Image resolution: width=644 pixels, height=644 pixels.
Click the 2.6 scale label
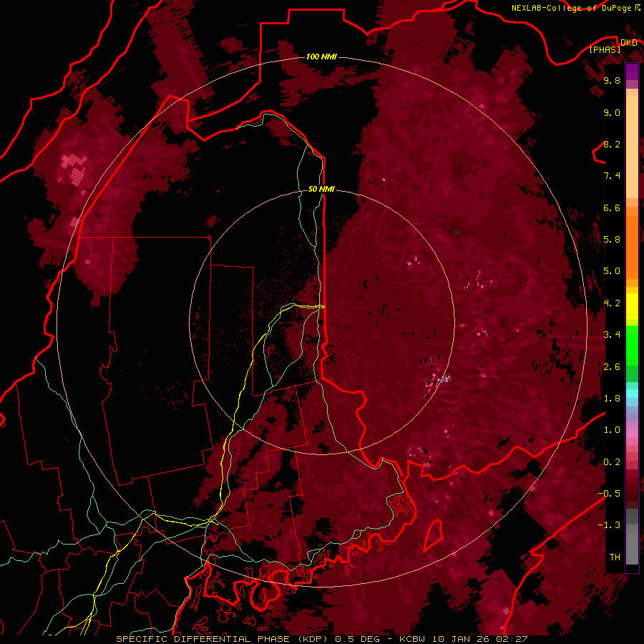[x=612, y=367]
